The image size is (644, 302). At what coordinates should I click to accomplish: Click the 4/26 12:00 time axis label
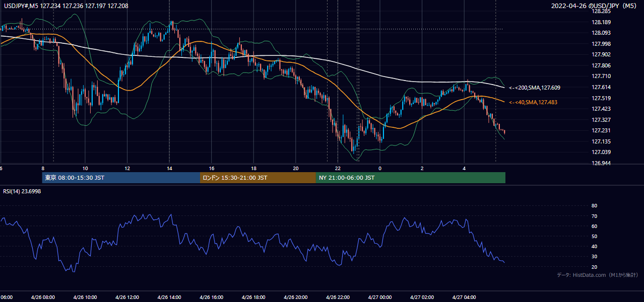point(127,297)
